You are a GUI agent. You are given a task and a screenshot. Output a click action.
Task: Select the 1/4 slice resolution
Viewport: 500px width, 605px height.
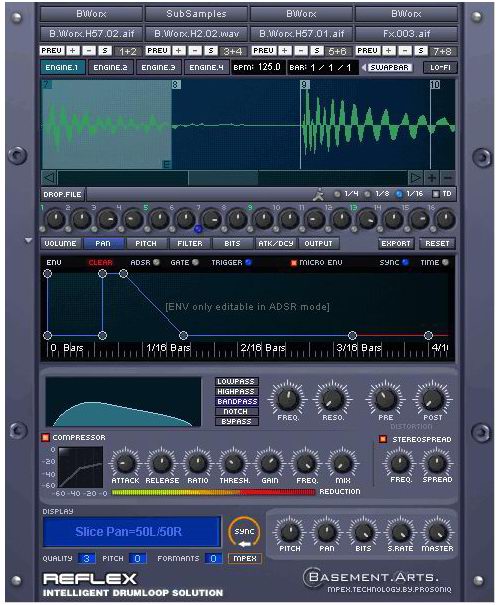coord(337,194)
